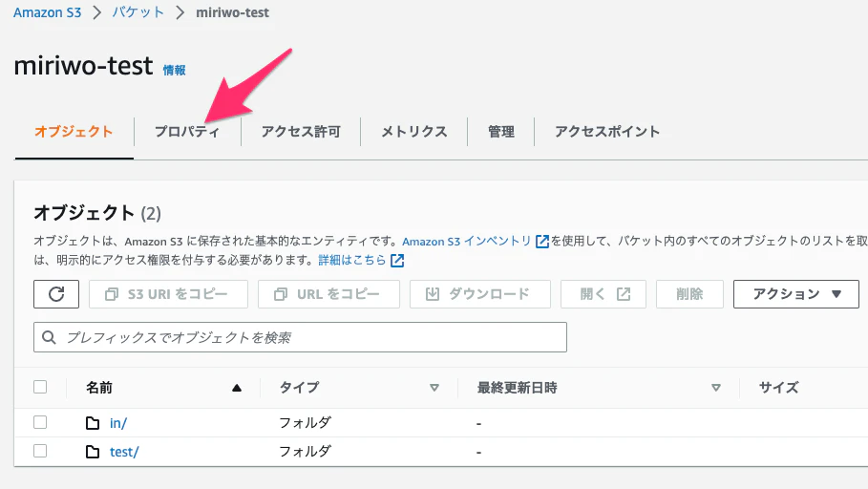Screen dimensions: 868x489
Task: Check the box for test/ folder
Action: [40, 451]
